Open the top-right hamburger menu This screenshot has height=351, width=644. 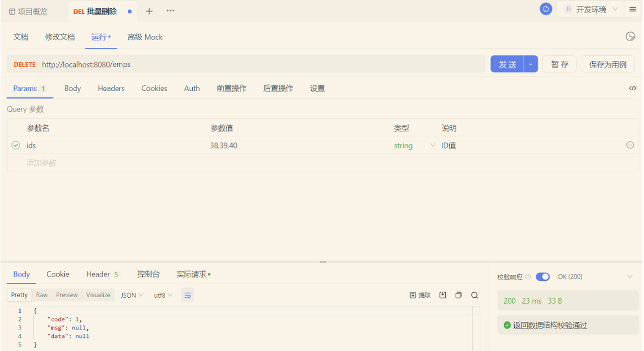point(632,9)
